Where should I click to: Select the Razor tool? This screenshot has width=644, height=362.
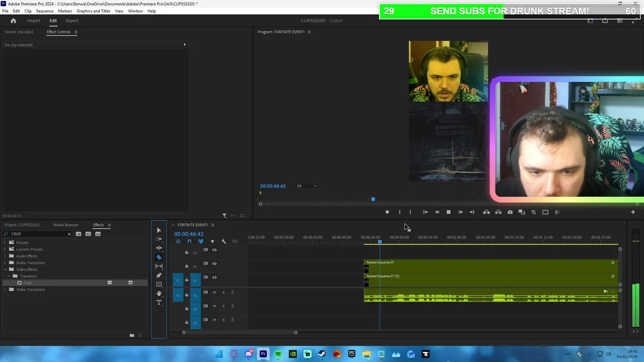(159, 257)
